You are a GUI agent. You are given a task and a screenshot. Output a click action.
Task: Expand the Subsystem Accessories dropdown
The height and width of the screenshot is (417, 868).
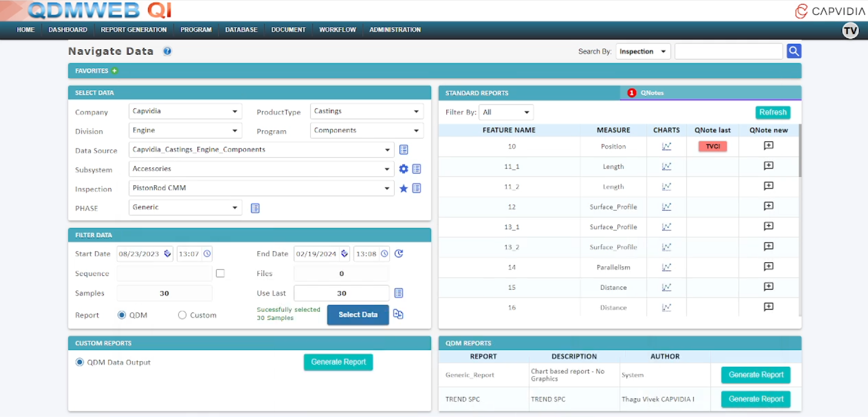click(x=261, y=169)
